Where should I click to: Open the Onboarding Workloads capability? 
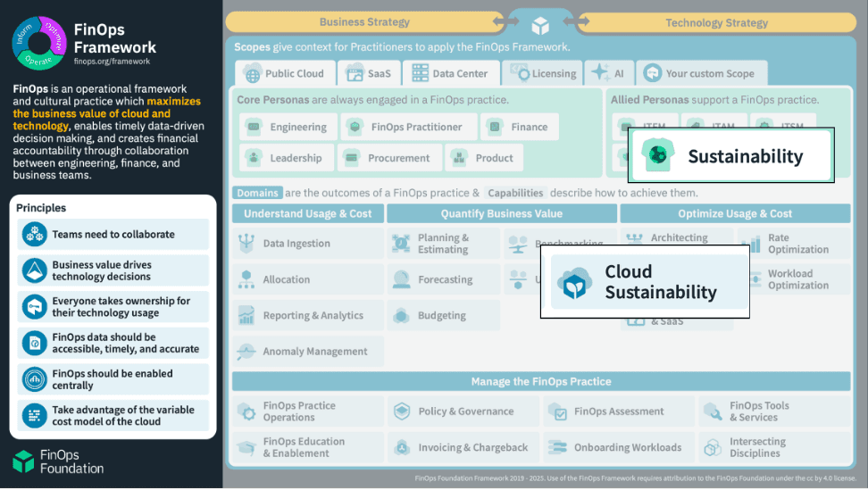click(x=619, y=447)
